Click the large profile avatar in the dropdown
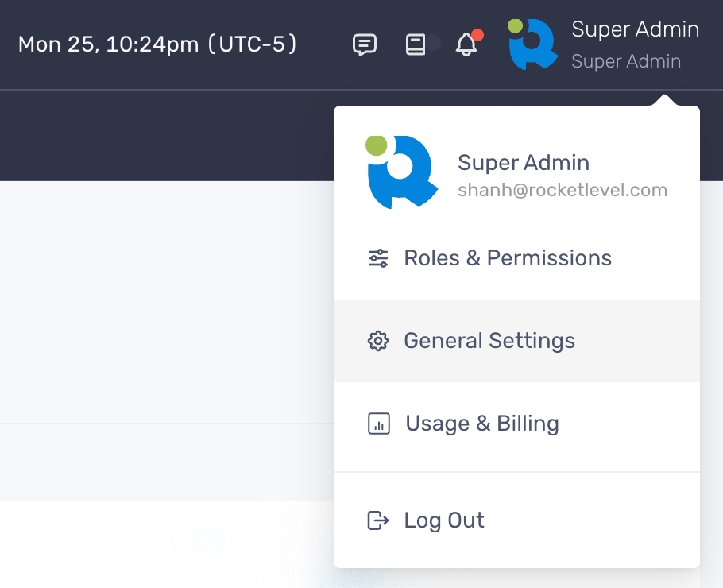Image resolution: width=723 pixels, height=588 pixels. click(x=403, y=172)
